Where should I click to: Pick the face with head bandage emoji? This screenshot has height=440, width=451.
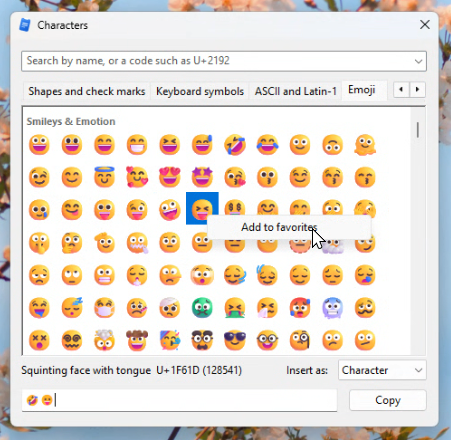pos(170,307)
